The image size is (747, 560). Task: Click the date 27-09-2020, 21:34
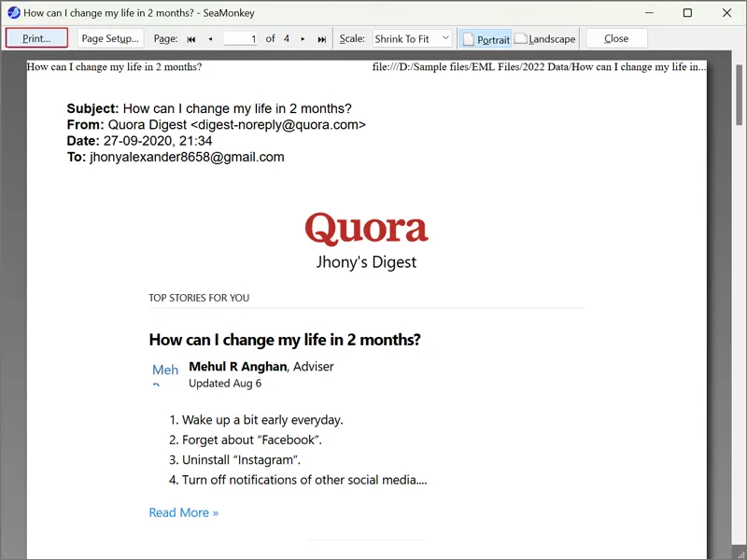pos(158,141)
